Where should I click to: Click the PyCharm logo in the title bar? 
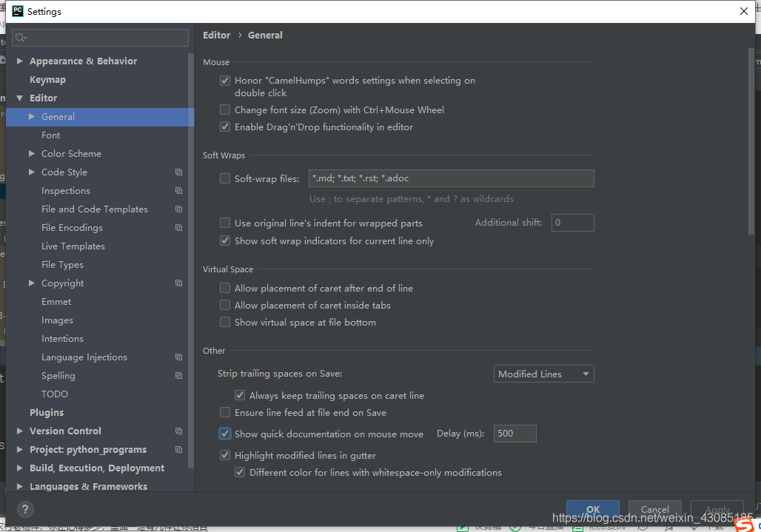pos(18,11)
